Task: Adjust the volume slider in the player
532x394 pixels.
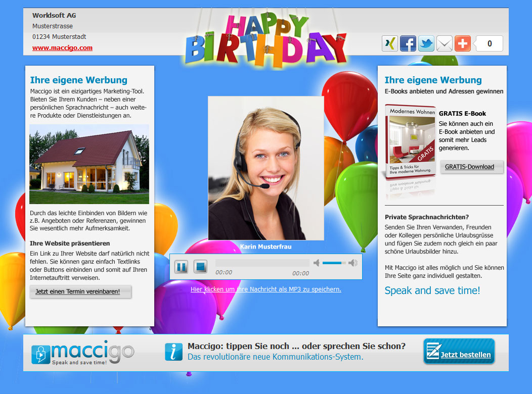Action: click(334, 263)
